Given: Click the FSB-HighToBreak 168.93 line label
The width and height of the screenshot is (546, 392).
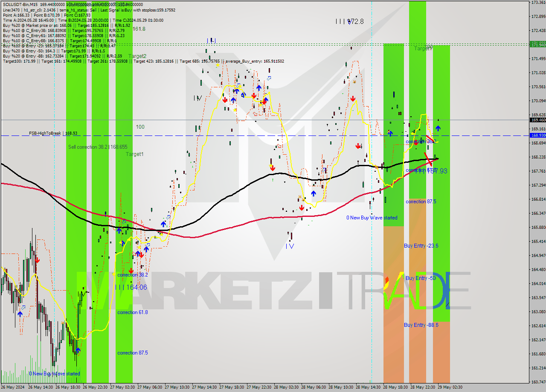Looking at the screenshot, I should (53, 133).
